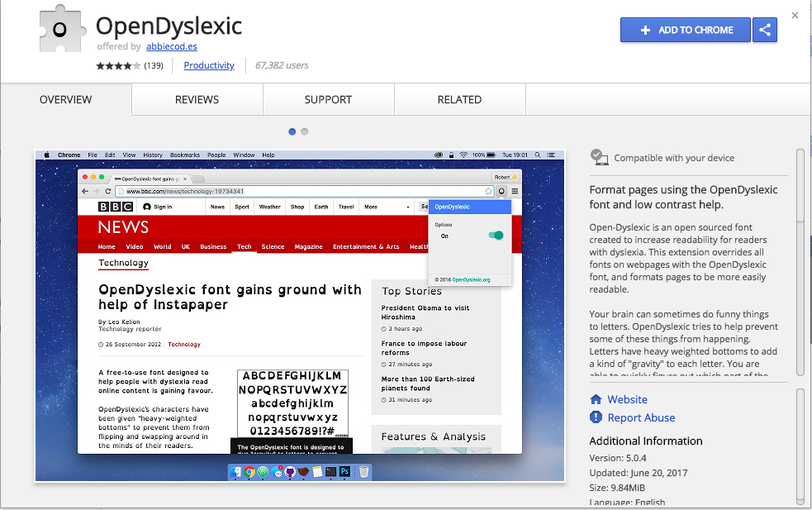
Task: Open the Window menu in mac menubar
Action: click(244, 155)
